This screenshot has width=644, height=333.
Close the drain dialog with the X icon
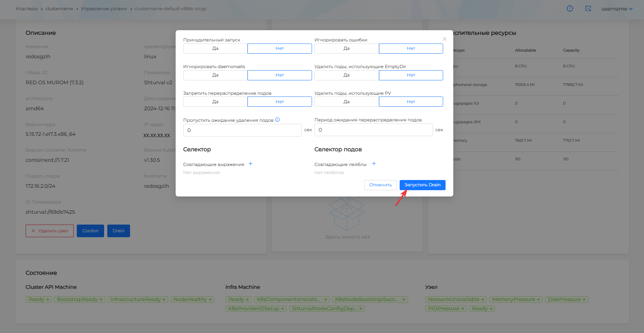(444, 39)
